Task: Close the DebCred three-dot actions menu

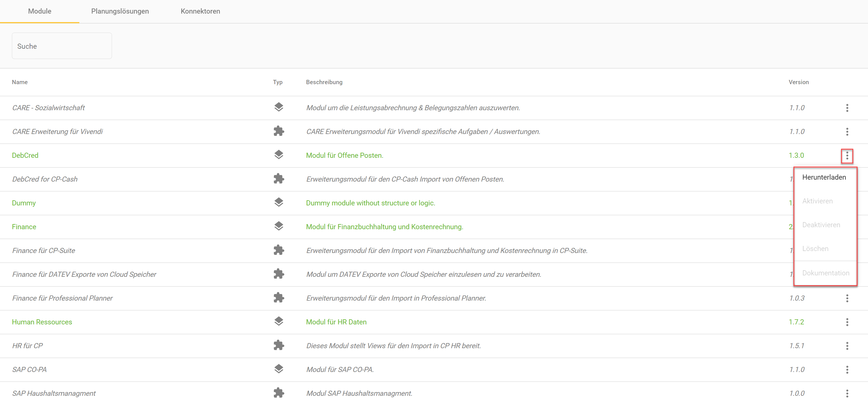Action: click(847, 156)
